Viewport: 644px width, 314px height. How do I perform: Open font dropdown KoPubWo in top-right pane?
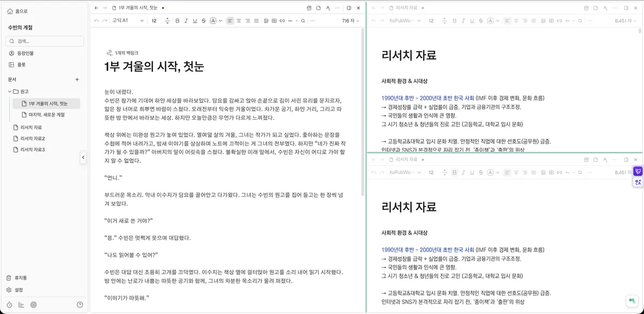coord(405,21)
